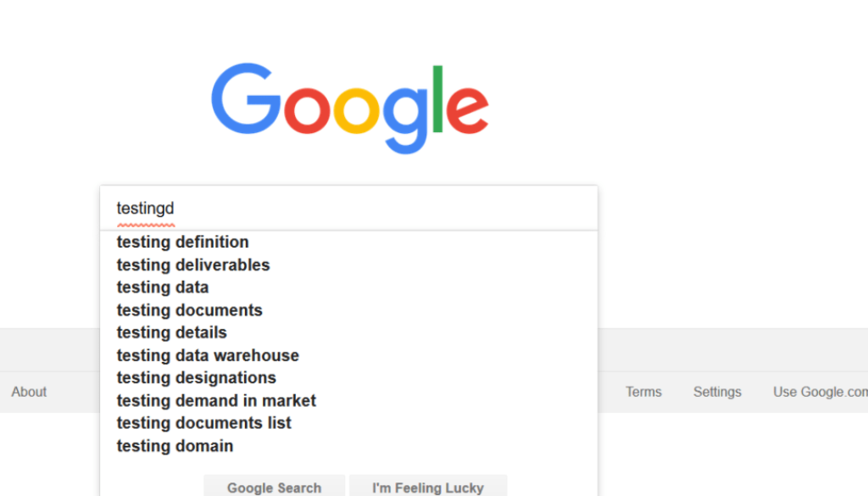Select the "testing definition" suggestion

(182, 242)
